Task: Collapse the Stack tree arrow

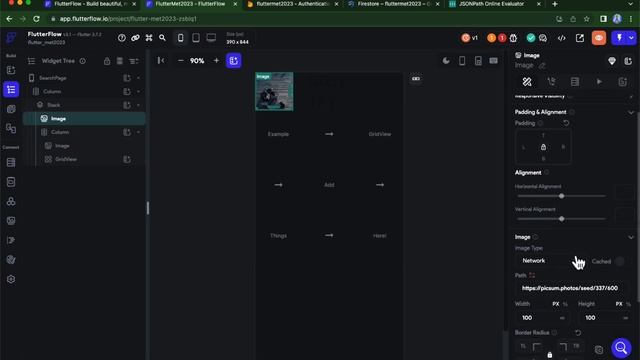Action: [138, 105]
